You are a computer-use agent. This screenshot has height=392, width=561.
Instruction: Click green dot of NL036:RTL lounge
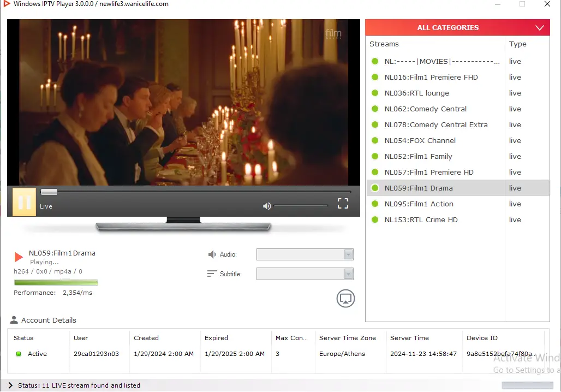(375, 93)
